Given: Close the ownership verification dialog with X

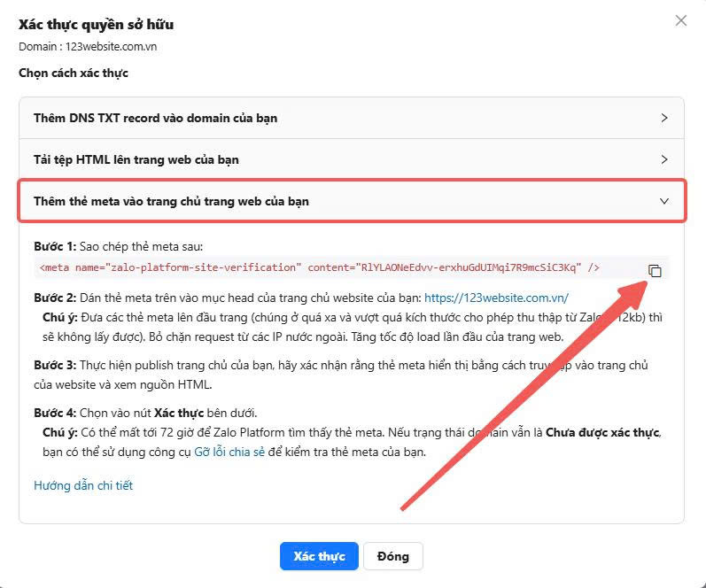Looking at the screenshot, I should tap(681, 20).
